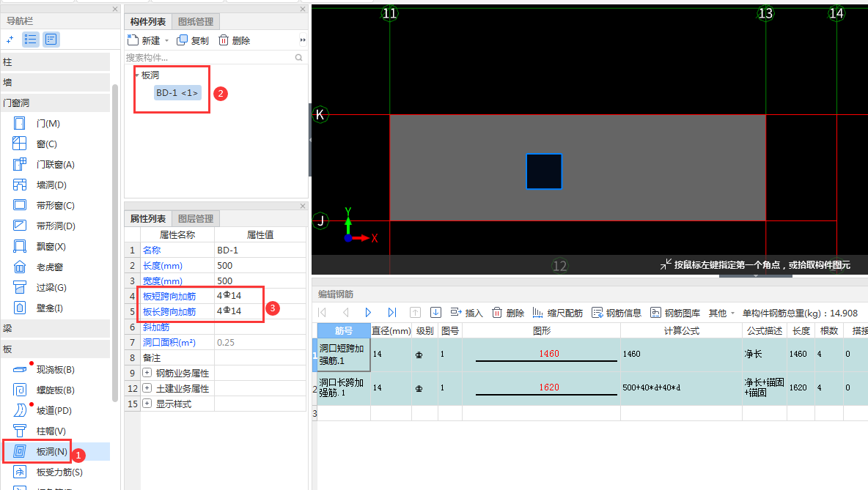Choose the 门联窗(A) component

[x=55, y=164]
